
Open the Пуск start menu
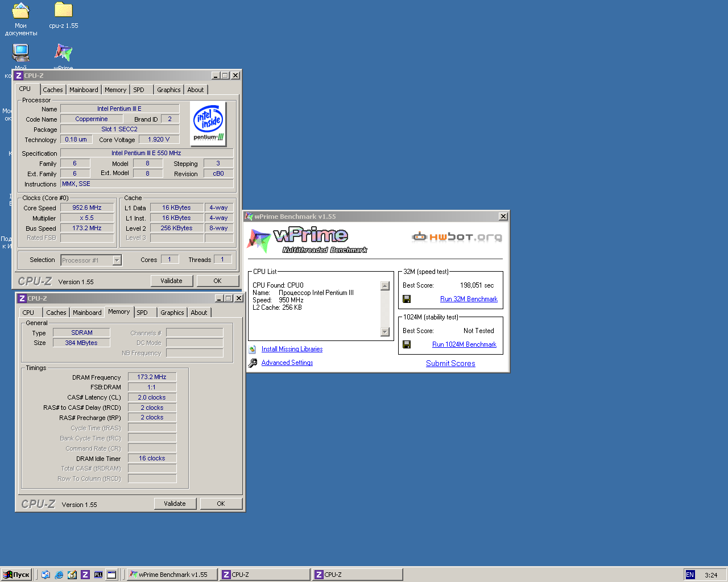[16, 575]
